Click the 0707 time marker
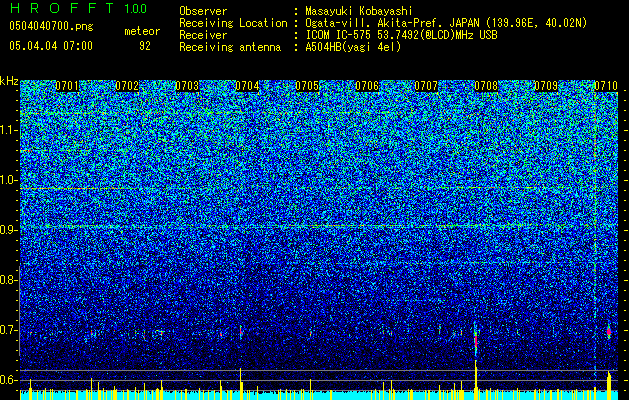629x400 pixels. pyautogui.click(x=426, y=86)
